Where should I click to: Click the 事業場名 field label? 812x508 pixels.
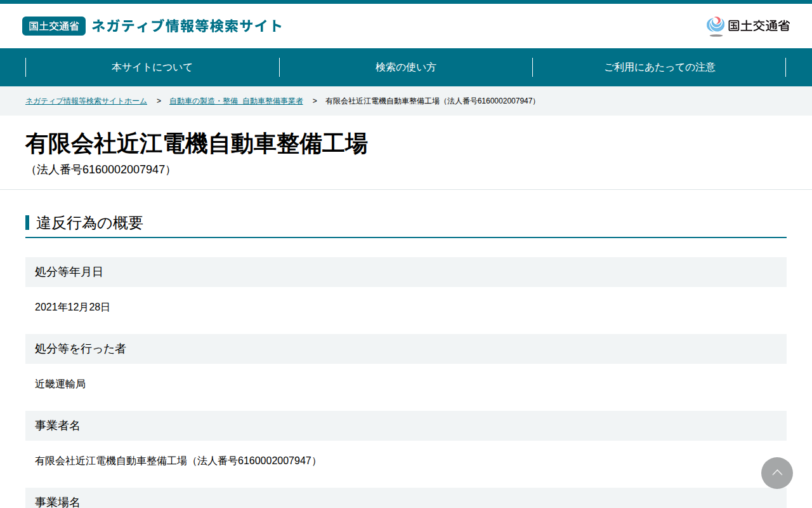click(x=58, y=502)
